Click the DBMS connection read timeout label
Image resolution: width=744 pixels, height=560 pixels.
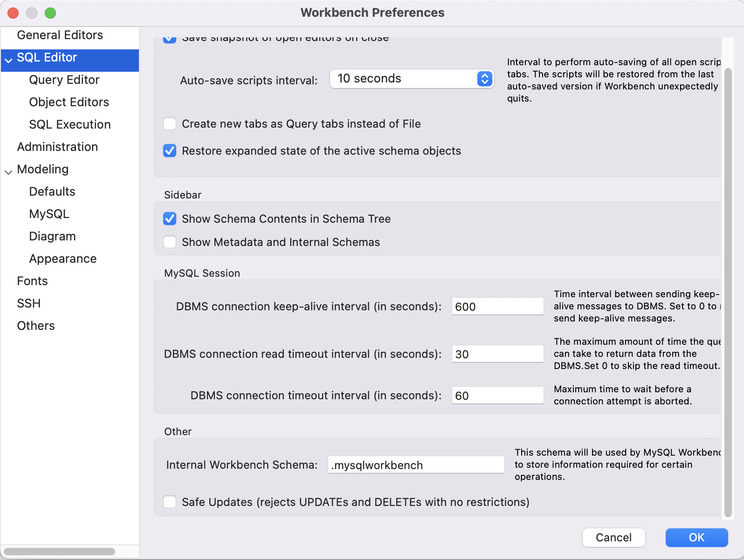click(303, 354)
